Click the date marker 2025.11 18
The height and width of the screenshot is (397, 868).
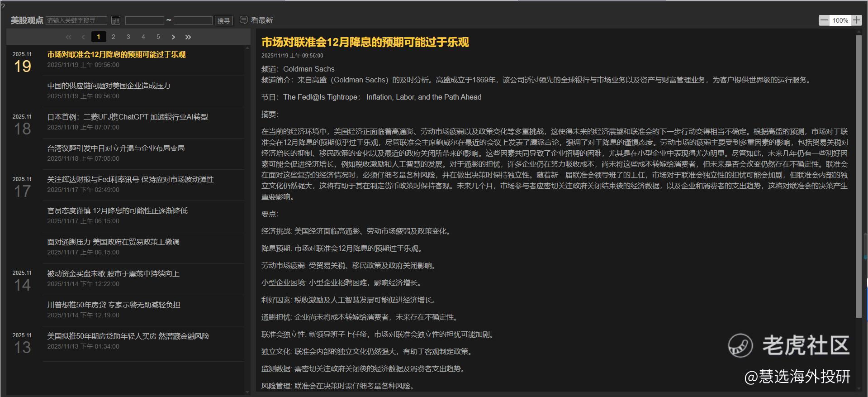[x=22, y=125]
